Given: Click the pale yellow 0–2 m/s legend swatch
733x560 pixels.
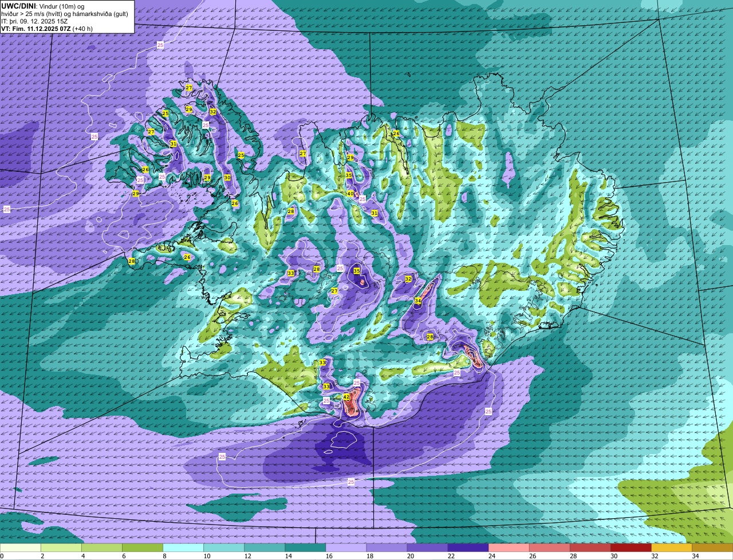Looking at the screenshot, I should (x=21, y=548).
